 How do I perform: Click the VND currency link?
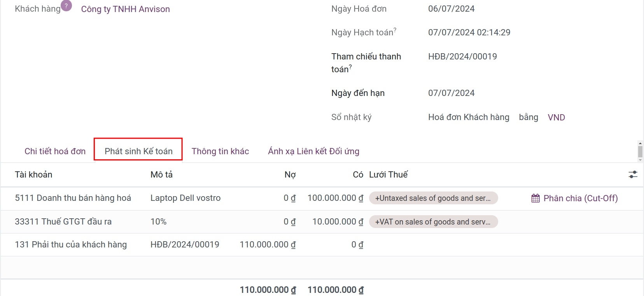click(556, 117)
